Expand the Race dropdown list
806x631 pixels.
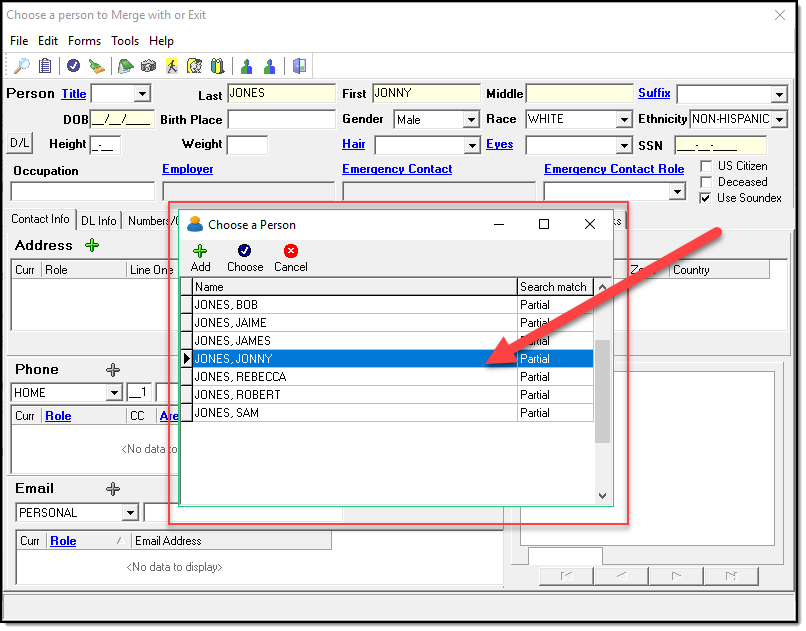[x=623, y=120]
